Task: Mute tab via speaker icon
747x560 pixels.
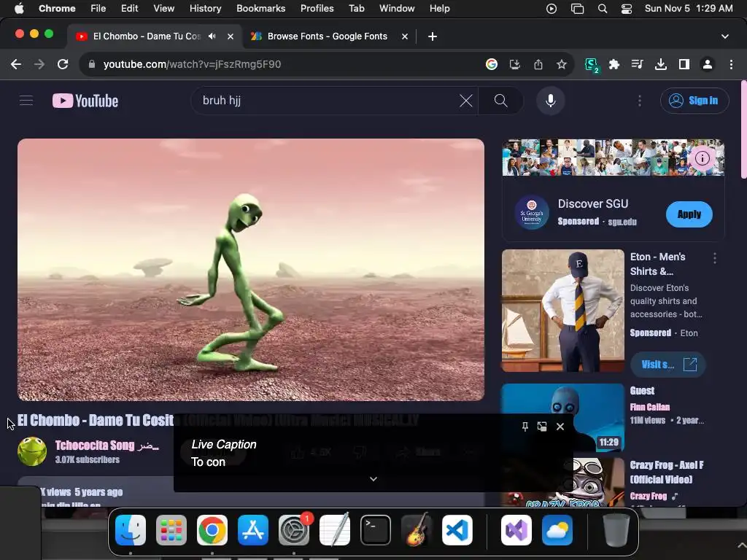Action: (212, 36)
